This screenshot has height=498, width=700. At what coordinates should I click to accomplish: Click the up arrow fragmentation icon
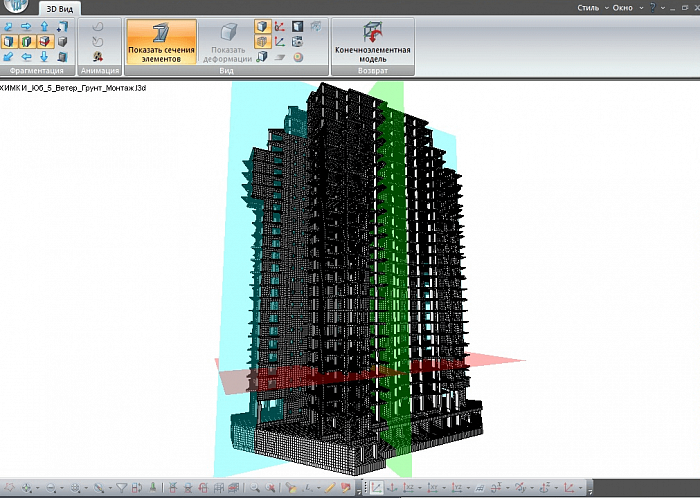click(x=45, y=26)
